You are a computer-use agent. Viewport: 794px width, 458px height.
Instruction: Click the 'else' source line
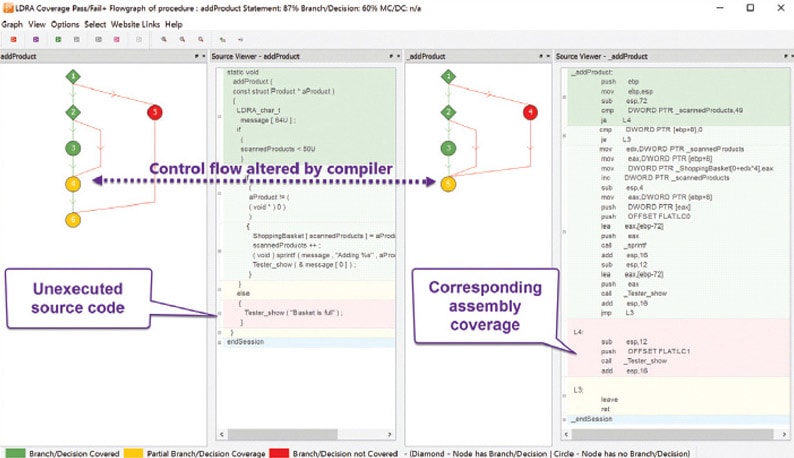(243, 293)
